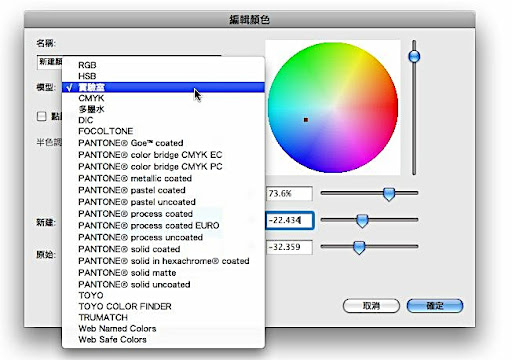The width and height of the screenshot is (512, 360).
Task: Click the color wheel picker
Action: point(333,107)
